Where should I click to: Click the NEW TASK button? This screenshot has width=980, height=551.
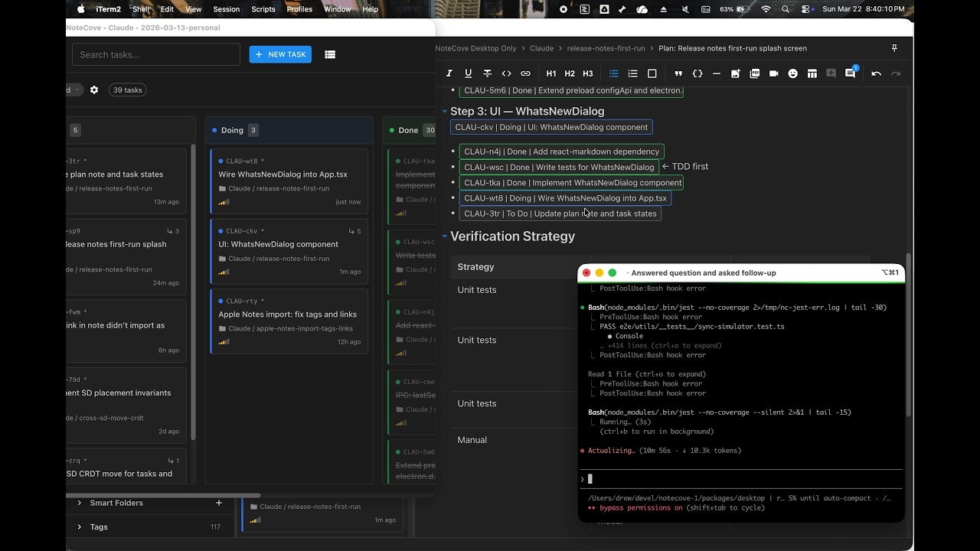click(x=280, y=54)
